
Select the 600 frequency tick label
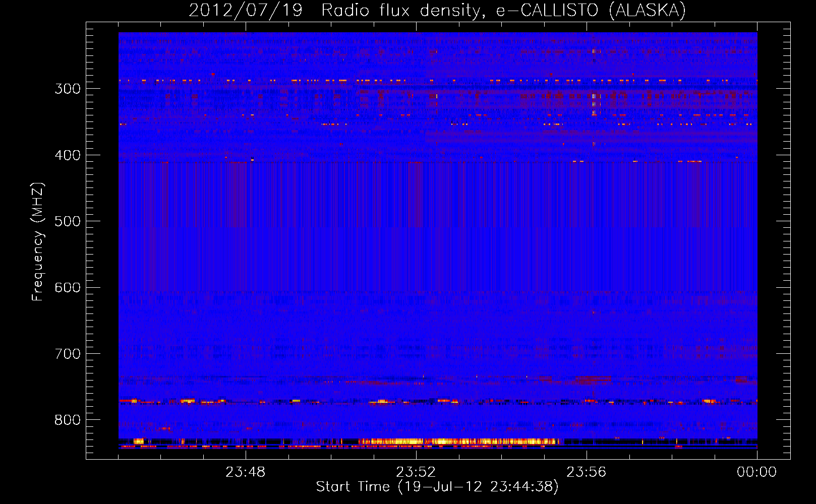pyautogui.click(x=68, y=287)
